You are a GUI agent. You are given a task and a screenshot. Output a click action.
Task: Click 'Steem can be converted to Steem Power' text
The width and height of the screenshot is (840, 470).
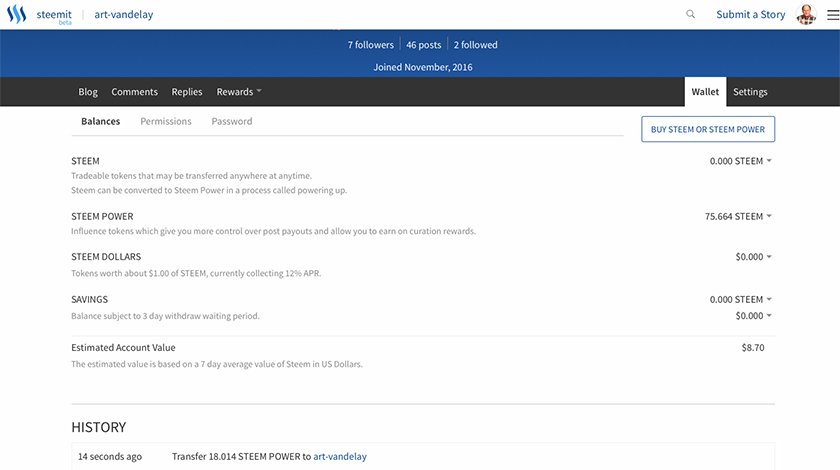pyautogui.click(x=209, y=190)
